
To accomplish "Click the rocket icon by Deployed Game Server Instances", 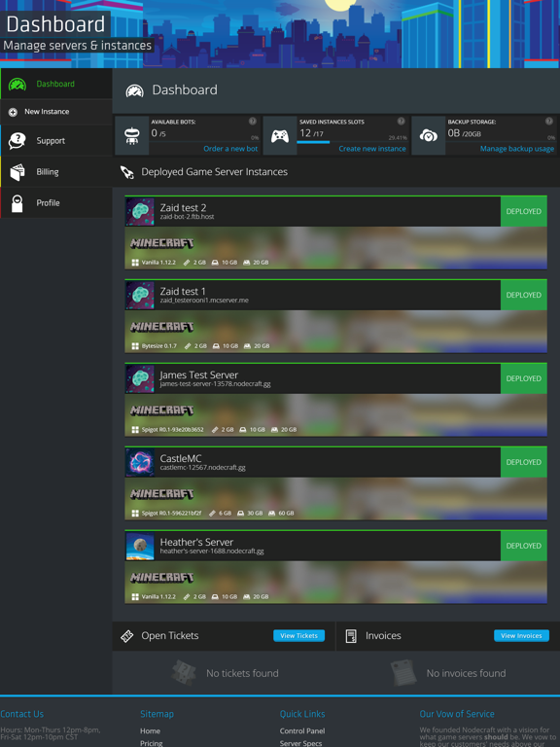I will click(x=127, y=172).
